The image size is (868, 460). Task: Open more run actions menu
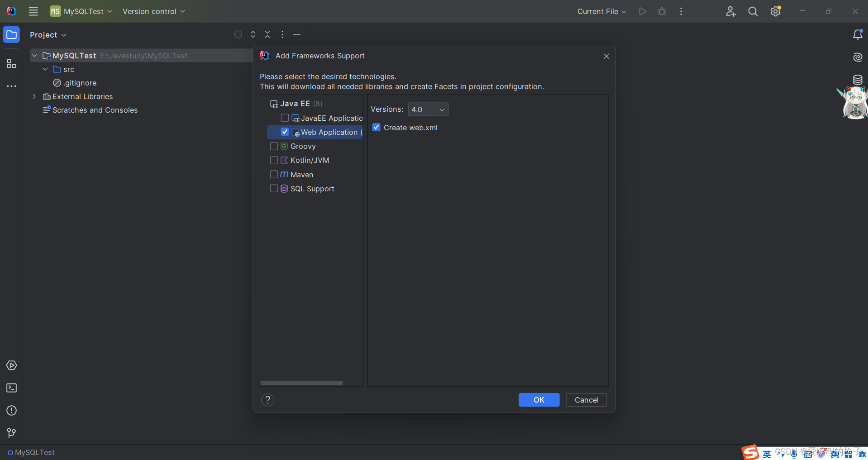click(681, 11)
